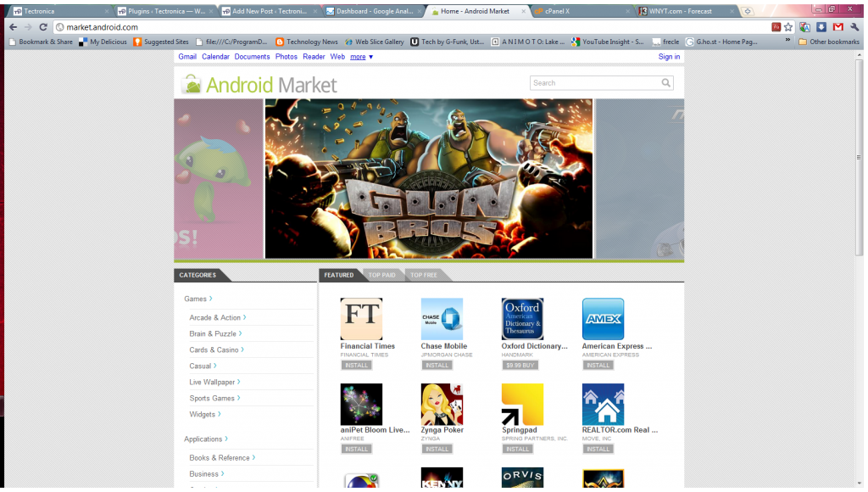Screen dimensions: 868x492
Task: Bookmark this page with the star icon
Action: click(x=788, y=27)
